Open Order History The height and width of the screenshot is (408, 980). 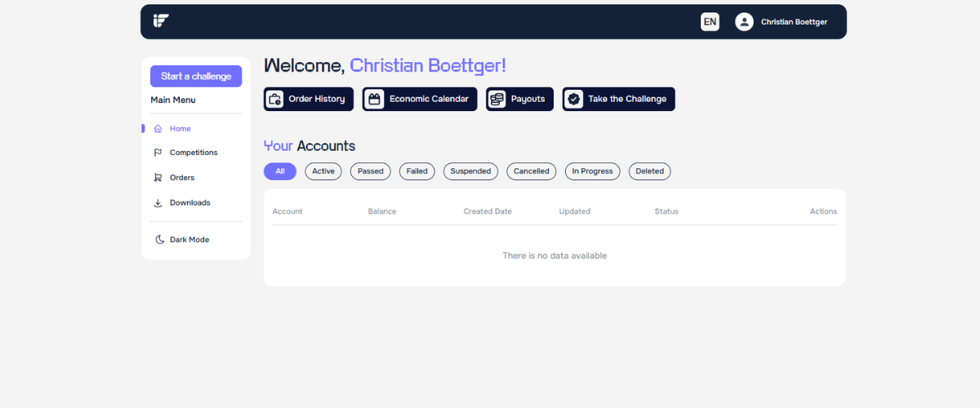309,99
